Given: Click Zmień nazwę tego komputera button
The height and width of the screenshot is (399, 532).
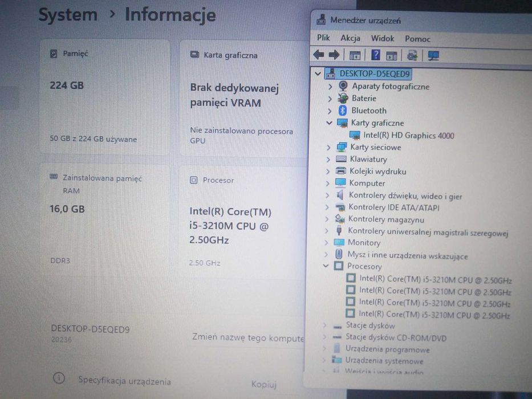Looking at the screenshot, I should 247,337.
